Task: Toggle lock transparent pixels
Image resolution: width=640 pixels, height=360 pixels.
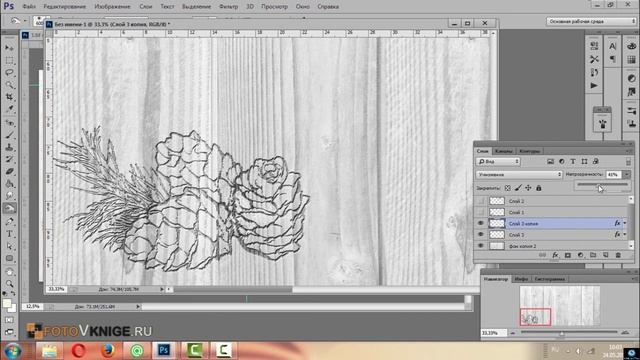Action: [x=507, y=188]
